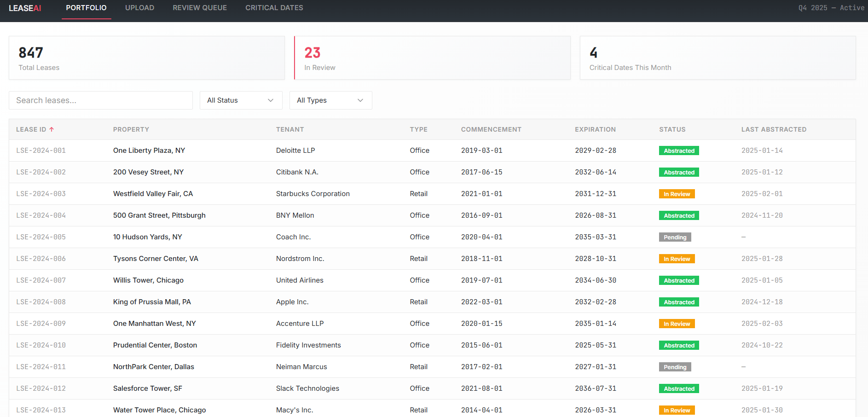
Task: Sort by the STATUS column header
Action: pyautogui.click(x=672, y=129)
